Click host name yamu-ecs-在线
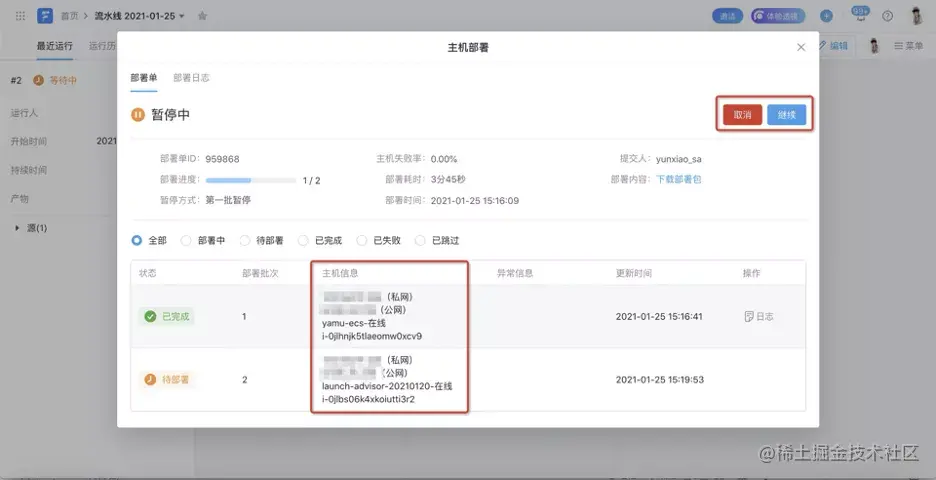The height and width of the screenshot is (480, 936). pos(354,323)
